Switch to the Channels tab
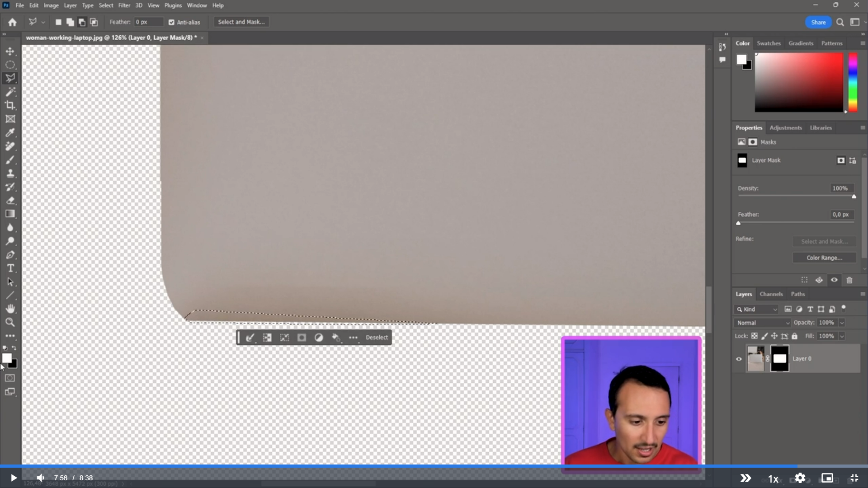This screenshot has height=488, width=868. point(771,294)
